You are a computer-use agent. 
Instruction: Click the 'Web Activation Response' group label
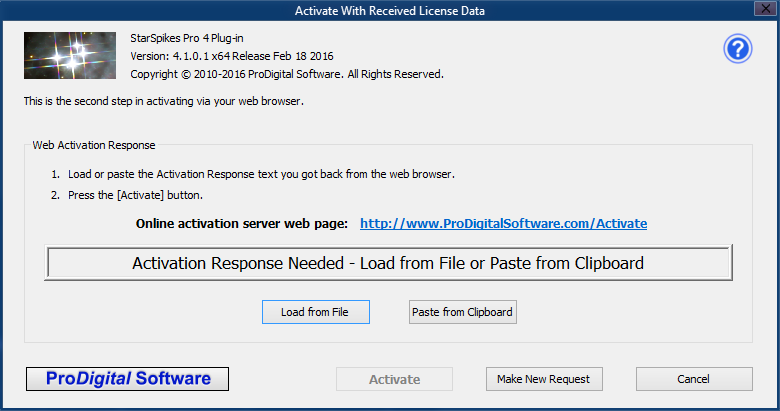pos(94,145)
